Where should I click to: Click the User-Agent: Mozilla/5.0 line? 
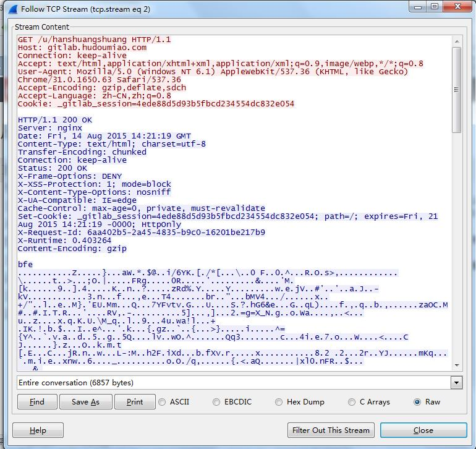pos(213,72)
